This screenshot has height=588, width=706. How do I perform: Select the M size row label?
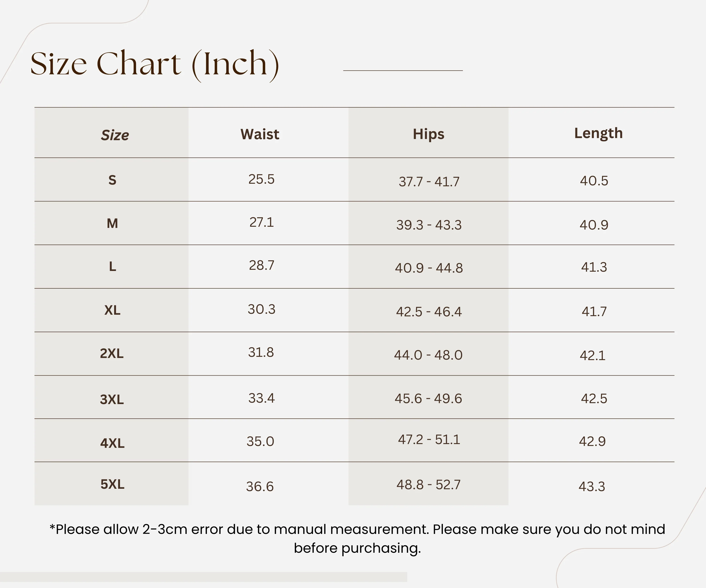[112, 223]
